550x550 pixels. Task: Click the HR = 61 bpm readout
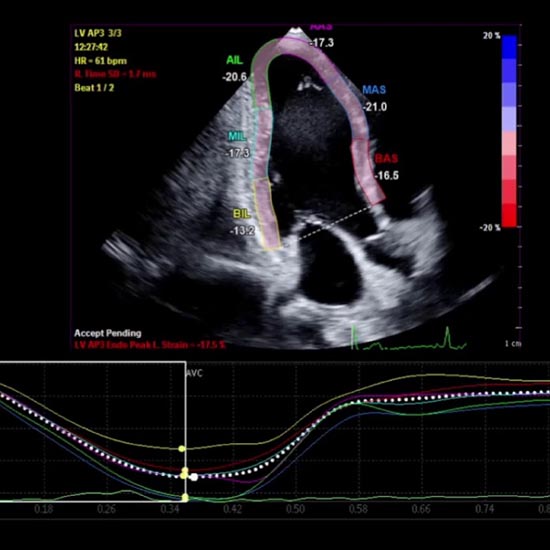pos(100,61)
